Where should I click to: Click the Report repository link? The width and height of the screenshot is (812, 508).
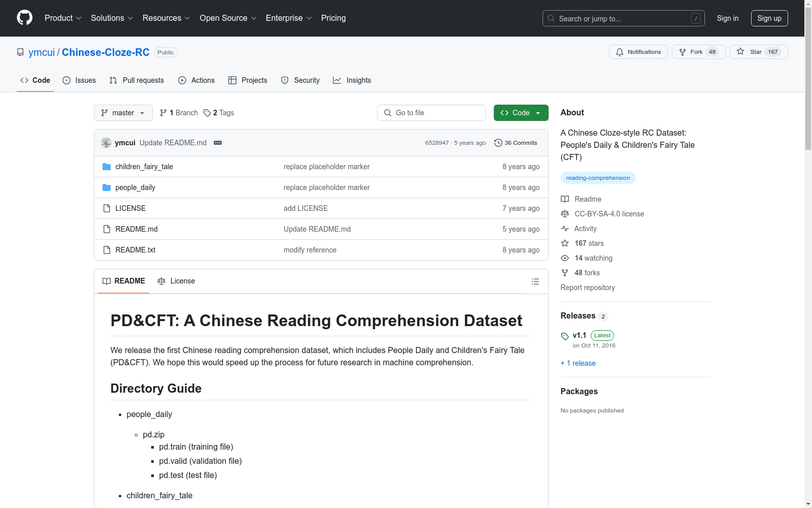(588, 288)
